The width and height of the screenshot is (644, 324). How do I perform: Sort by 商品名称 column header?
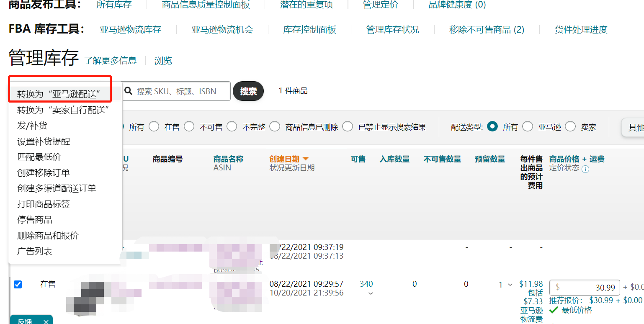[228, 159]
